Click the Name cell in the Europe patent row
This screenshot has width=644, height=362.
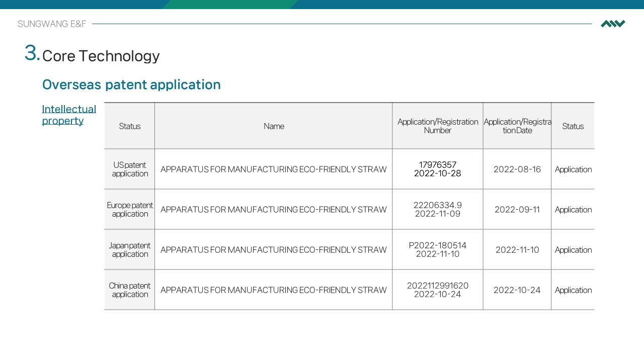(274, 210)
